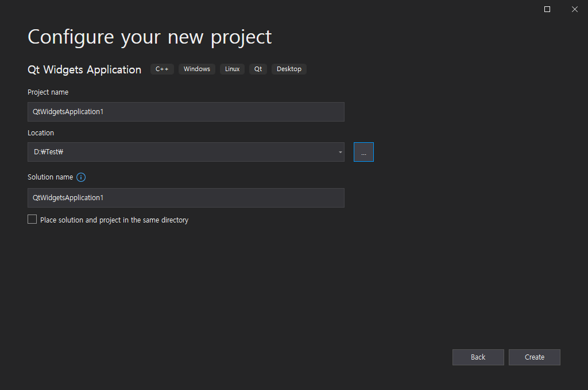The image size is (588, 390).
Task: Go Back to the previous step
Action: pyautogui.click(x=478, y=357)
